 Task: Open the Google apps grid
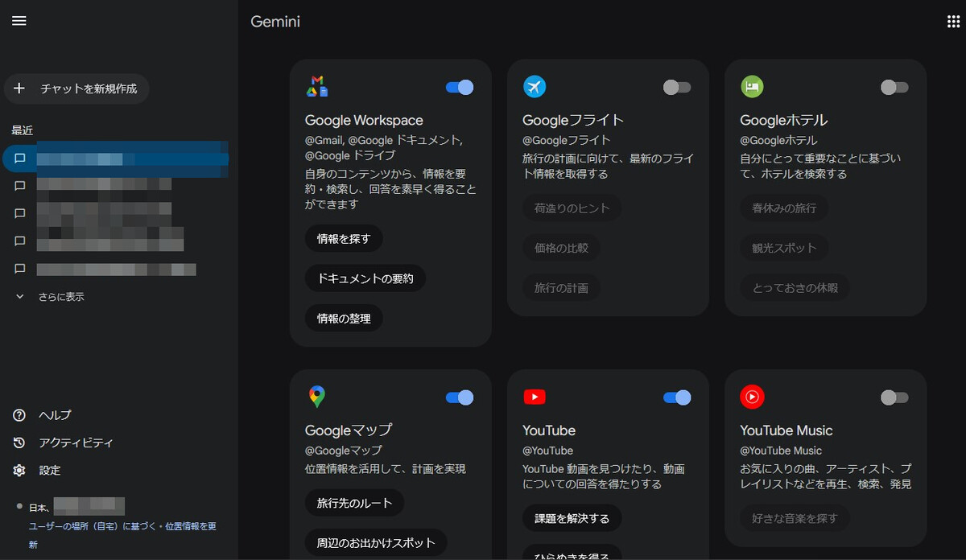[x=953, y=22]
